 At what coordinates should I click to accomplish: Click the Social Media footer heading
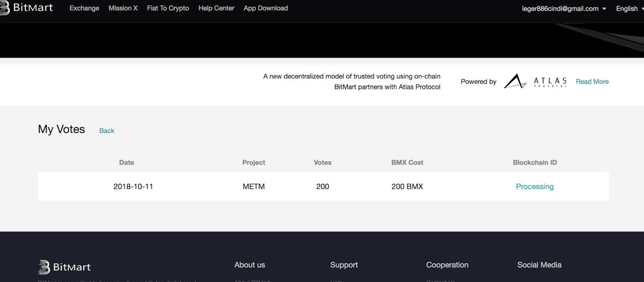tap(539, 265)
